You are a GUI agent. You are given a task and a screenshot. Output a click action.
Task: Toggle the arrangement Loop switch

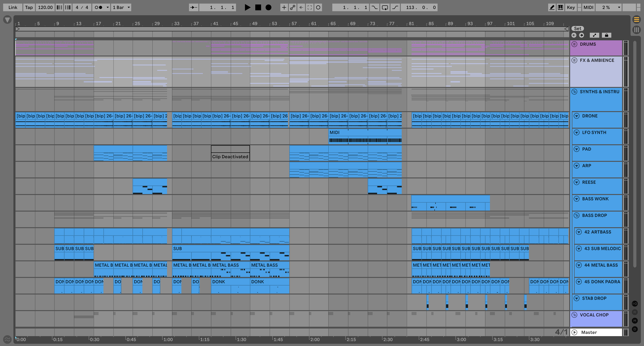(x=385, y=7)
